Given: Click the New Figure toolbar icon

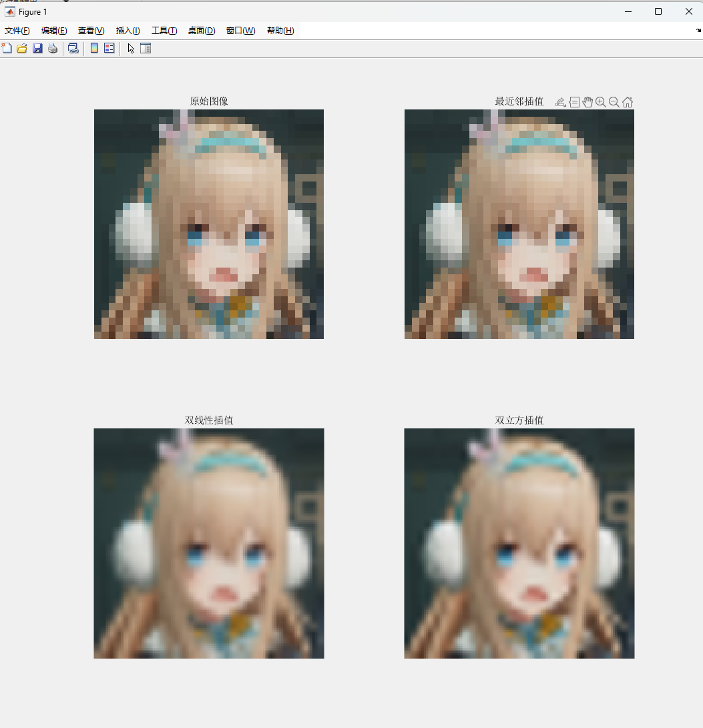Looking at the screenshot, I should pos(7,48).
